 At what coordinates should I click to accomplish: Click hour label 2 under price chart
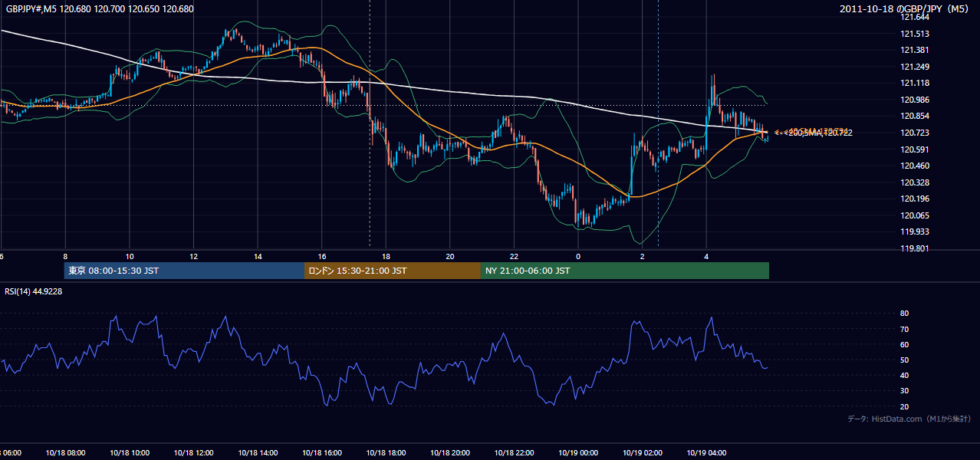pos(643,256)
